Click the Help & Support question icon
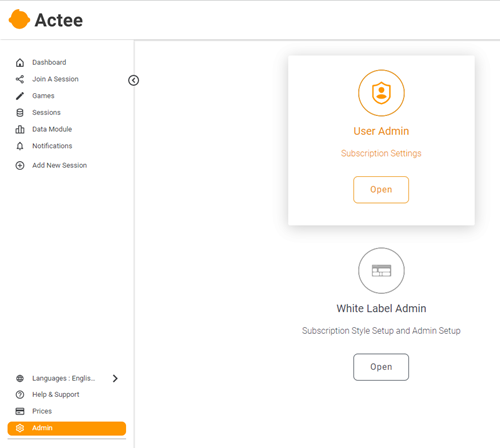The image size is (500, 448). coord(20,395)
